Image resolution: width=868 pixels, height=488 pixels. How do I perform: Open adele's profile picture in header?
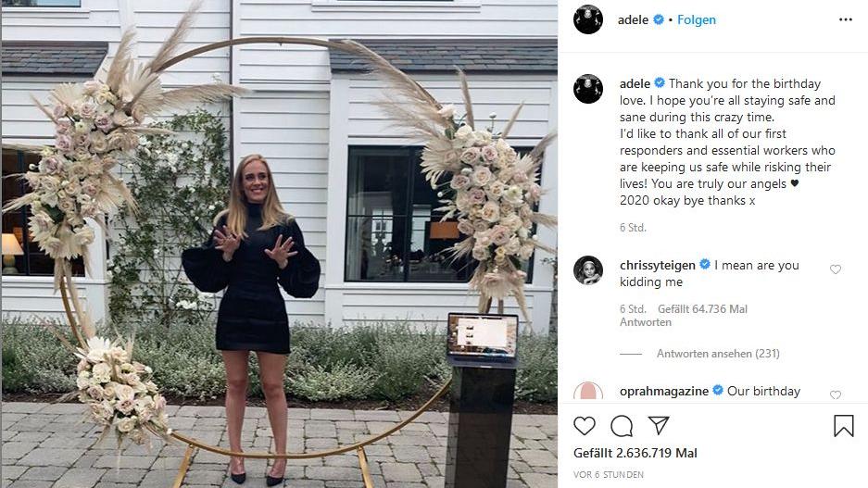[x=588, y=20]
